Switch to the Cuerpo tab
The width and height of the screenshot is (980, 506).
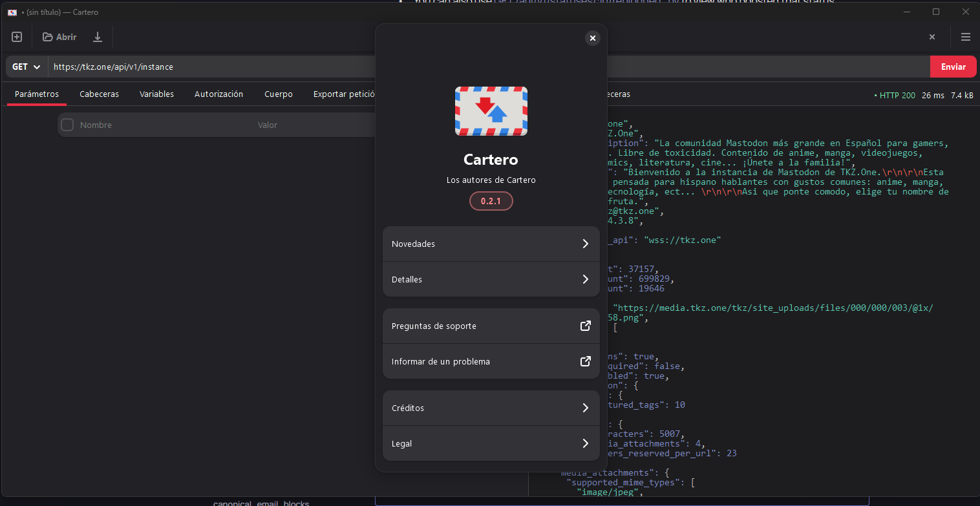click(279, 94)
